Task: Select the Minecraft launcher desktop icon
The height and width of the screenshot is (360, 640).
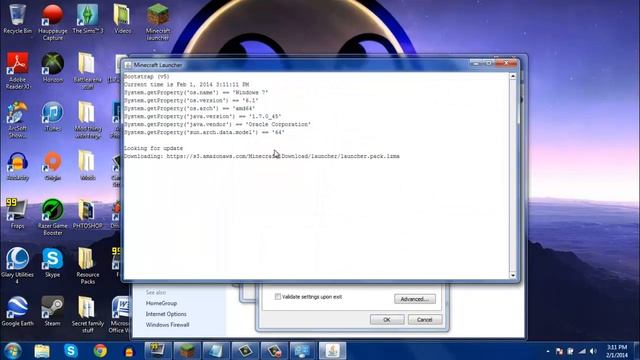Action: pos(158,22)
